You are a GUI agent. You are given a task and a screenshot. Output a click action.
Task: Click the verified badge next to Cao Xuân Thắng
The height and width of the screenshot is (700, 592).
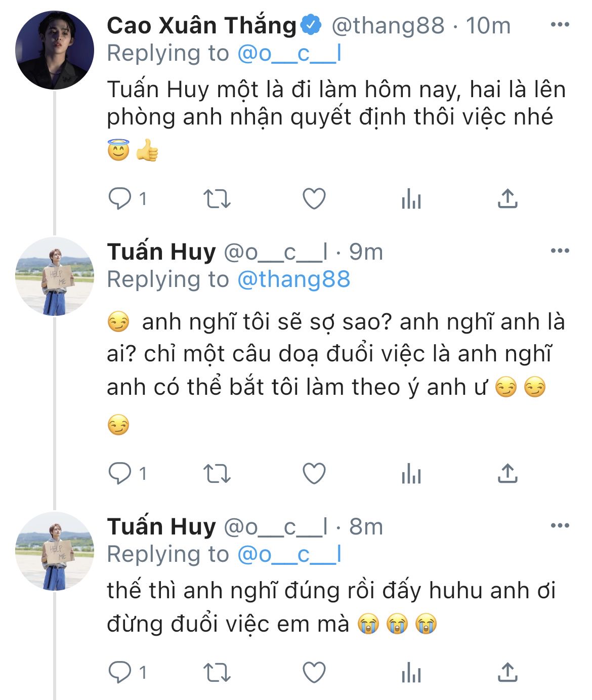(311, 25)
